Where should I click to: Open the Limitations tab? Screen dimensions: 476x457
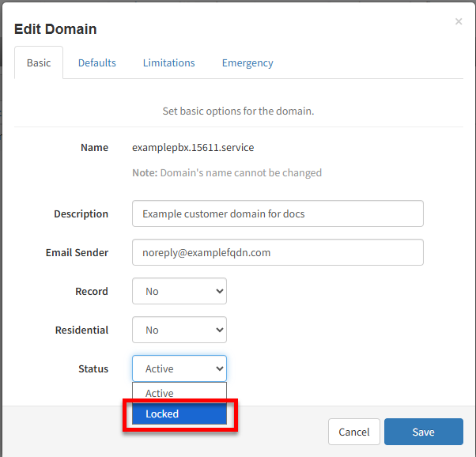pos(168,62)
